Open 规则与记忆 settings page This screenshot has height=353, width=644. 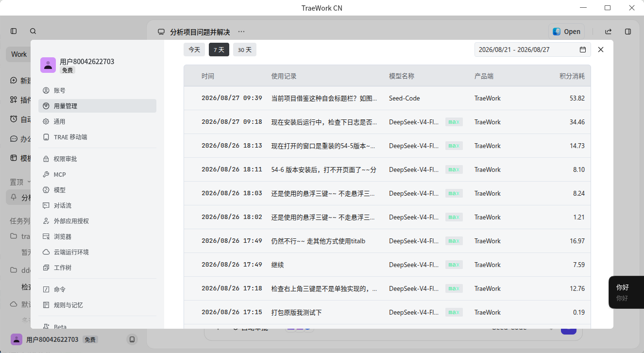click(97, 305)
